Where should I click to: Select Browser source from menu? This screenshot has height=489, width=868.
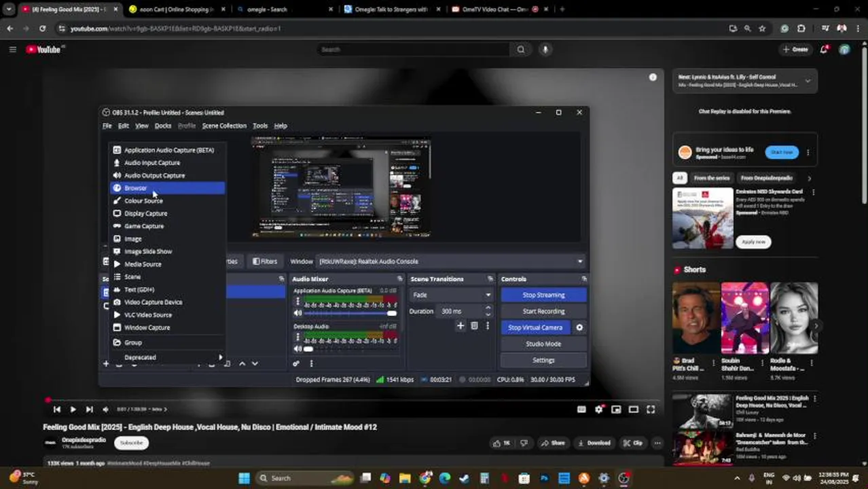pos(167,188)
